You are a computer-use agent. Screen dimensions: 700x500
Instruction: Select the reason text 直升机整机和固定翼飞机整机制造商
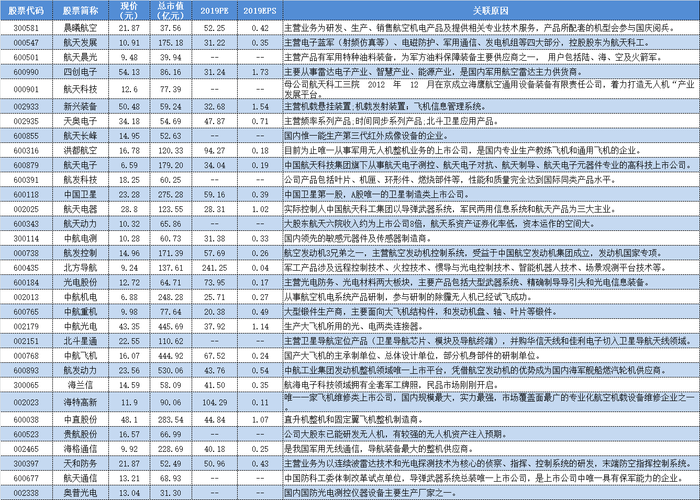pos(354,420)
